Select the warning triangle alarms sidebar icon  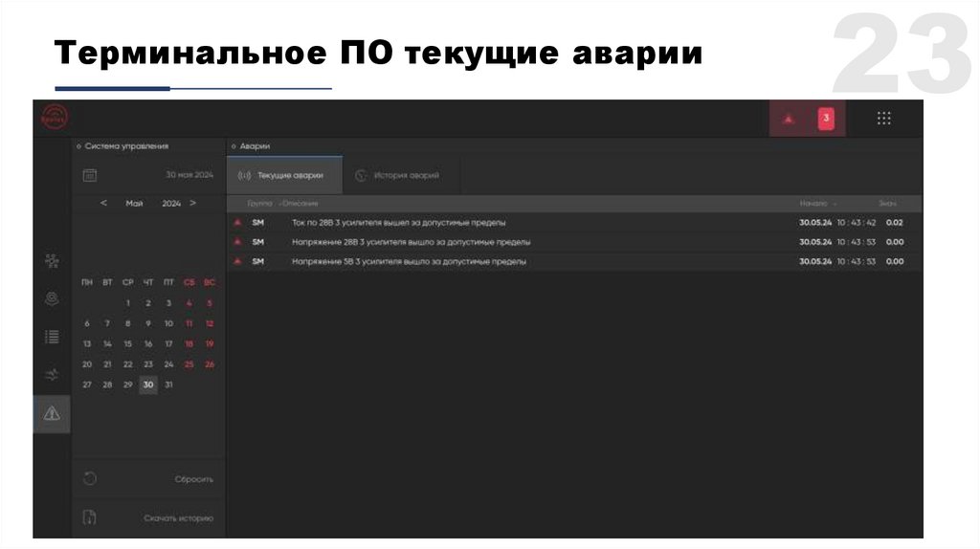coord(52,413)
